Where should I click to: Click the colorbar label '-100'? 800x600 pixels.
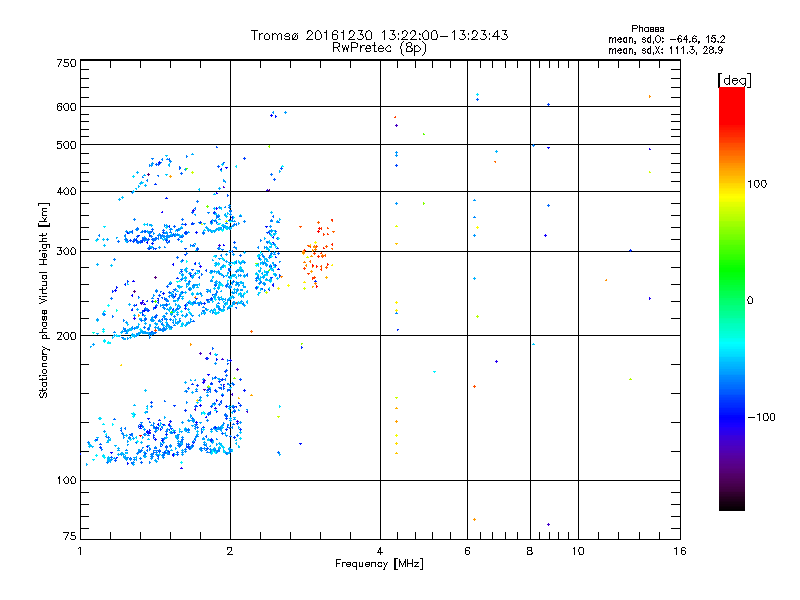(x=762, y=417)
